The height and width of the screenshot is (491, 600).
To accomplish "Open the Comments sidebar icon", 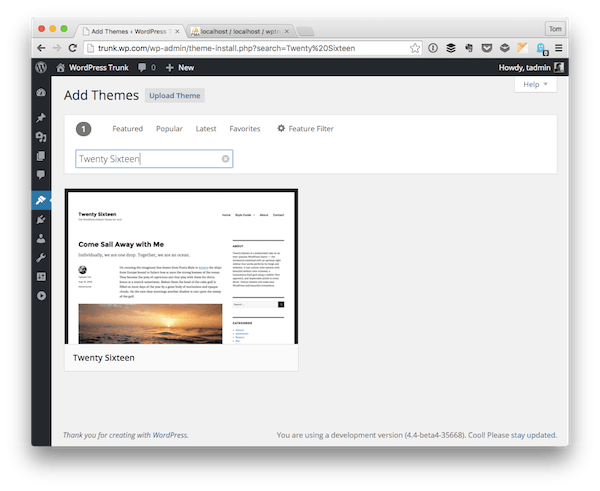I will point(41,175).
